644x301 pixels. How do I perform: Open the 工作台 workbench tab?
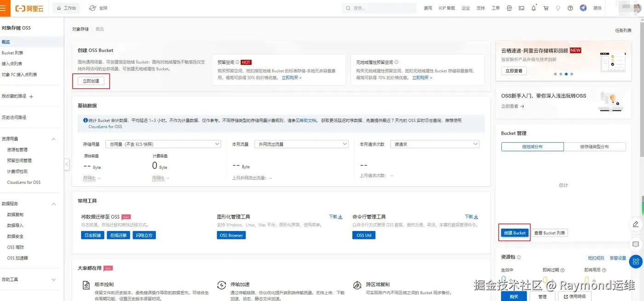[x=66, y=8]
